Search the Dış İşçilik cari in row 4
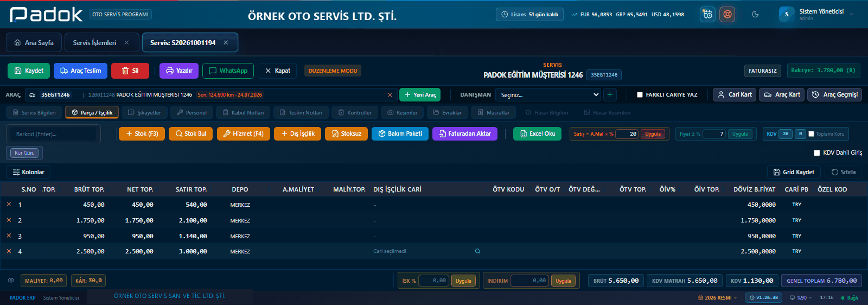 [477, 251]
